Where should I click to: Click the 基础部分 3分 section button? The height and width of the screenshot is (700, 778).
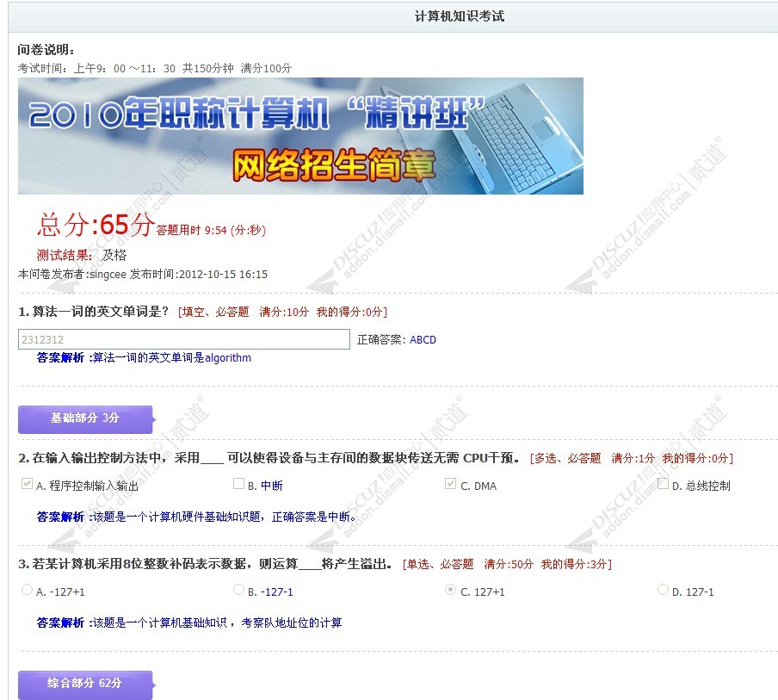85,419
